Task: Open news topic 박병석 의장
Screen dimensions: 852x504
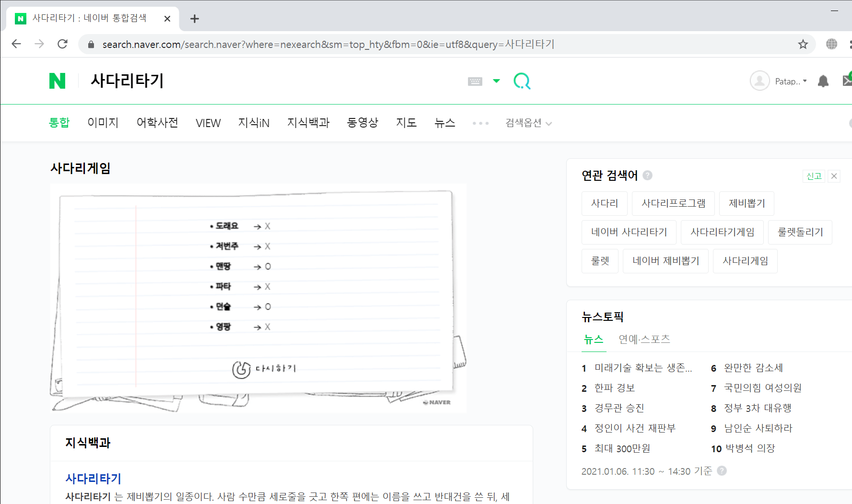Action: coord(750,448)
